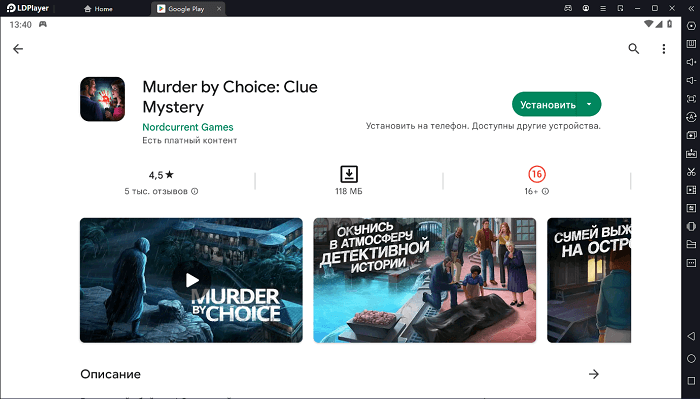Open the three-dot overflow menu
The width and height of the screenshot is (700, 399).
pyautogui.click(x=664, y=49)
